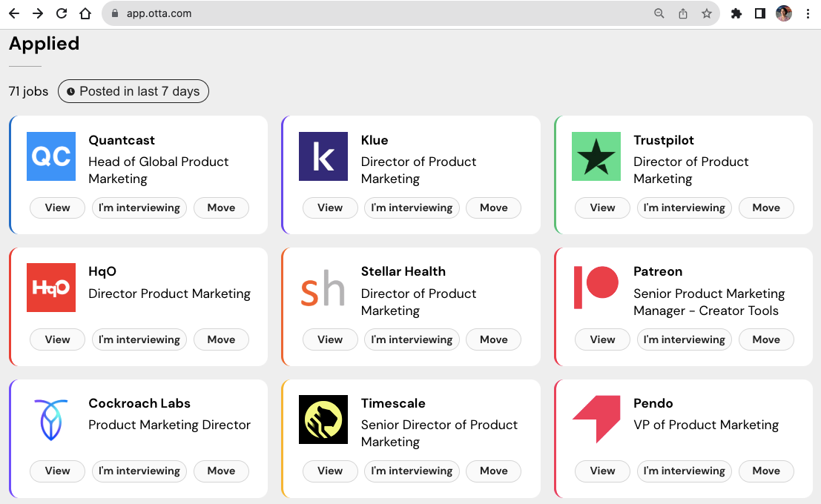Mark Cockroach Labs job as interviewing

[x=139, y=471]
